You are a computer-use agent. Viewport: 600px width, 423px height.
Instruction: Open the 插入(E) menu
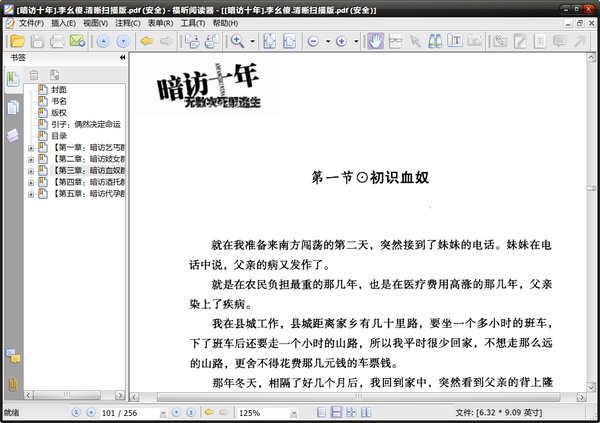[64, 23]
